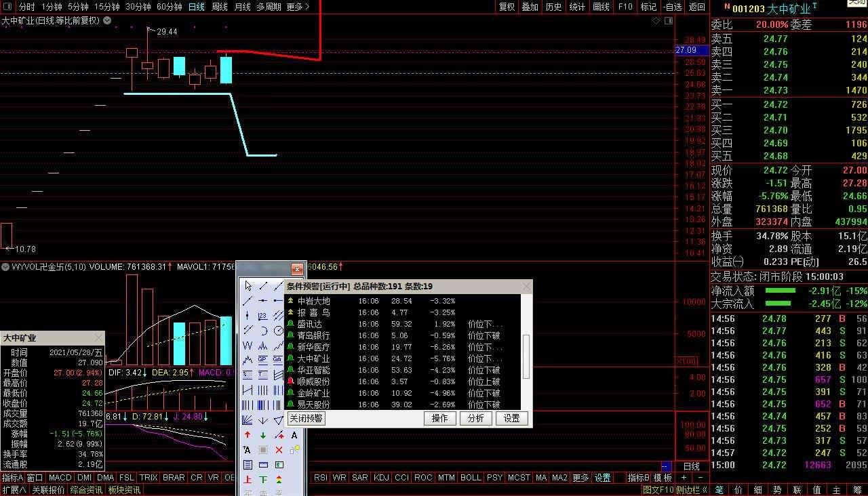Click the 分析 button in alert dialog
Image resolution: width=868 pixels, height=496 pixels.
click(476, 418)
